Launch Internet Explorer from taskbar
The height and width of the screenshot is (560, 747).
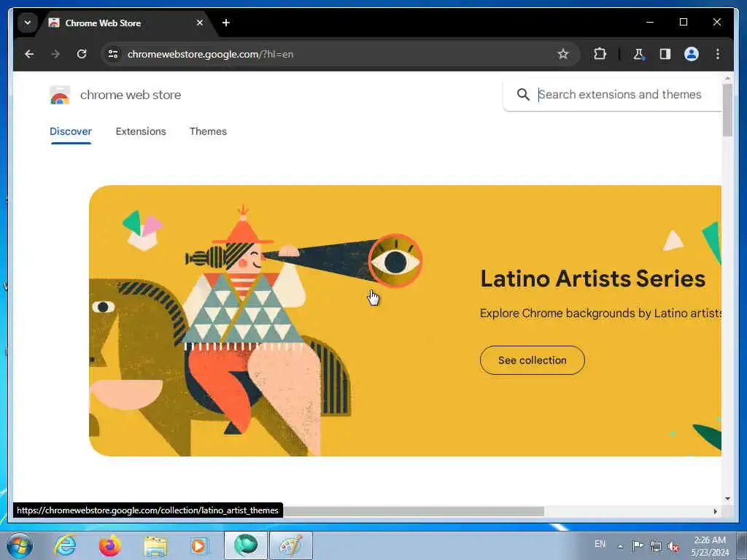pyautogui.click(x=65, y=545)
